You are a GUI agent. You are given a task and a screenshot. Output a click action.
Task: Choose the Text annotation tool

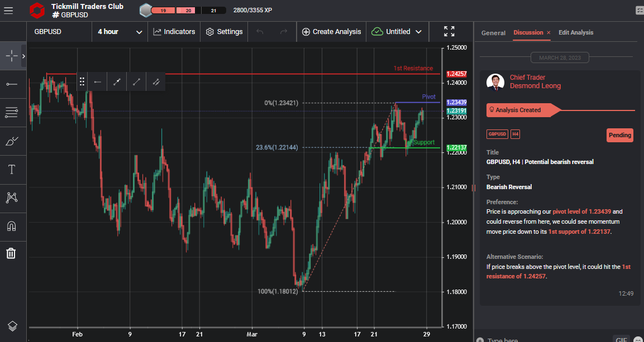(x=12, y=170)
